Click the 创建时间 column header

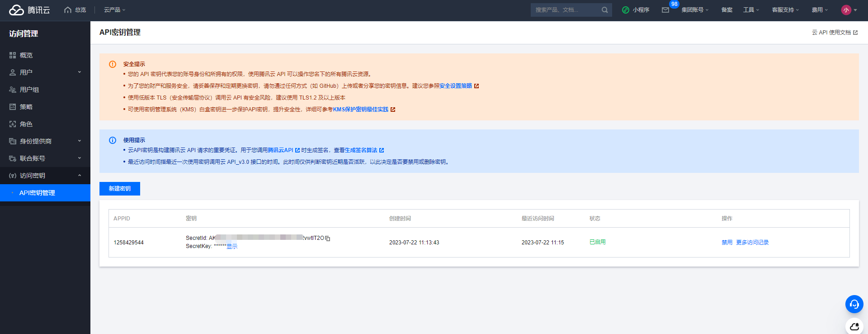click(400, 219)
